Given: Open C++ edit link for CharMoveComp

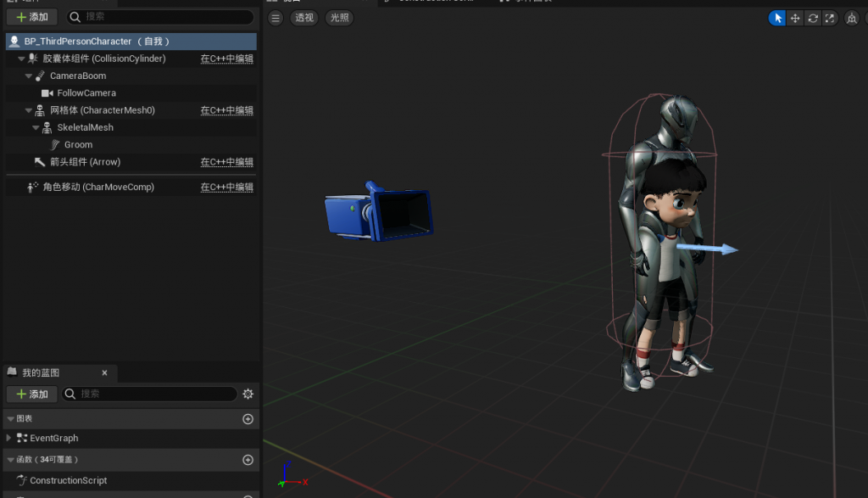Looking at the screenshot, I should [x=227, y=187].
